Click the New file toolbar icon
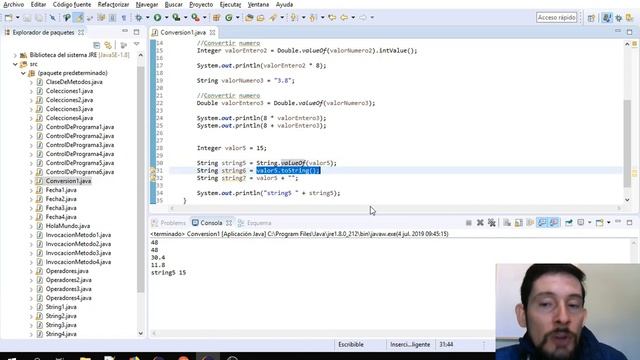640x360 pixels. tap(8, 18)
